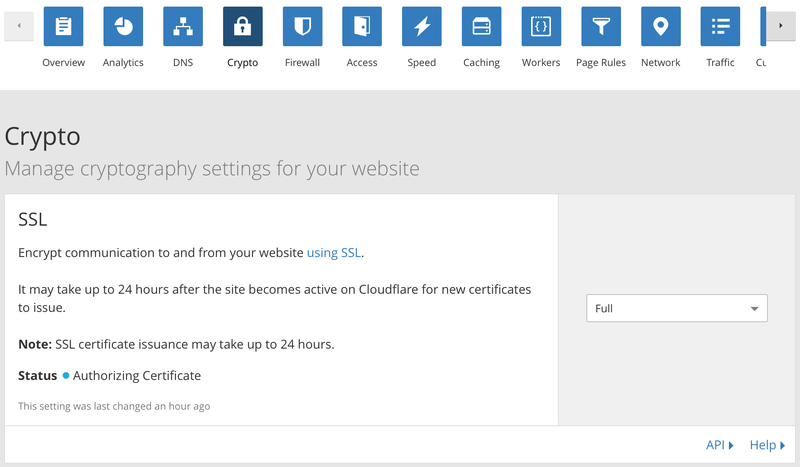Screen dimensions: 800x467
Task: Click the Caching tab label
Action: (x=481, y=63)
